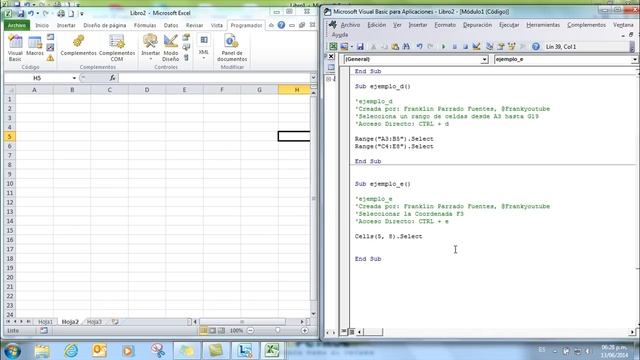Click the Save icon in VBA toolbar
Image resolution: width=640 pixels, height=360 pixels.
pos(360,47)
